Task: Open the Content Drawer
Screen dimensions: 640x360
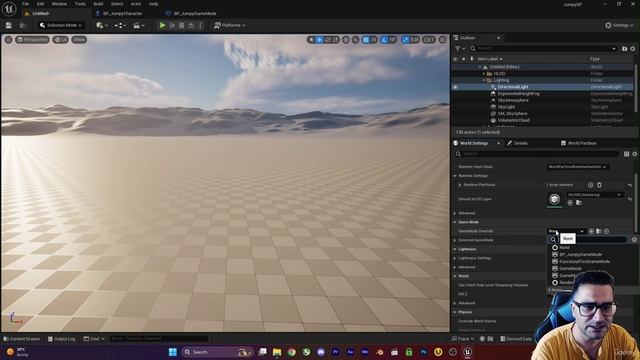Action: coord(21,339)
